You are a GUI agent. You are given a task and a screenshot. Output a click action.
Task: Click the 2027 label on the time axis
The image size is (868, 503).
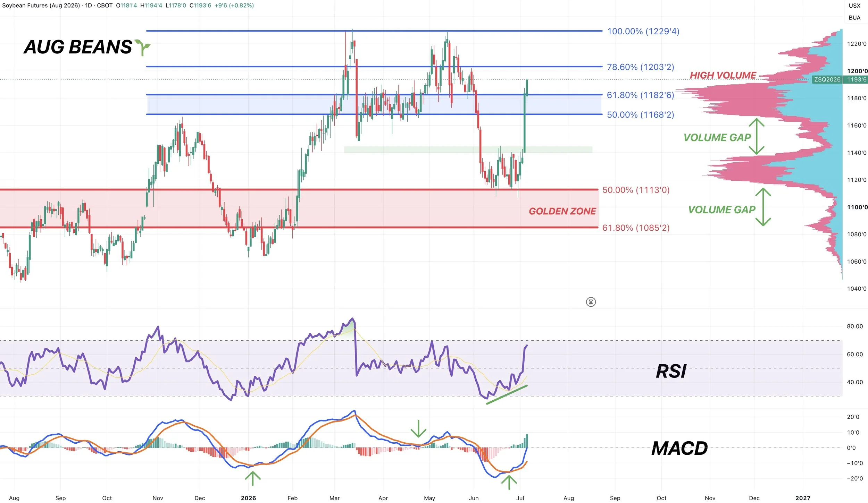(x=803, y=498)
